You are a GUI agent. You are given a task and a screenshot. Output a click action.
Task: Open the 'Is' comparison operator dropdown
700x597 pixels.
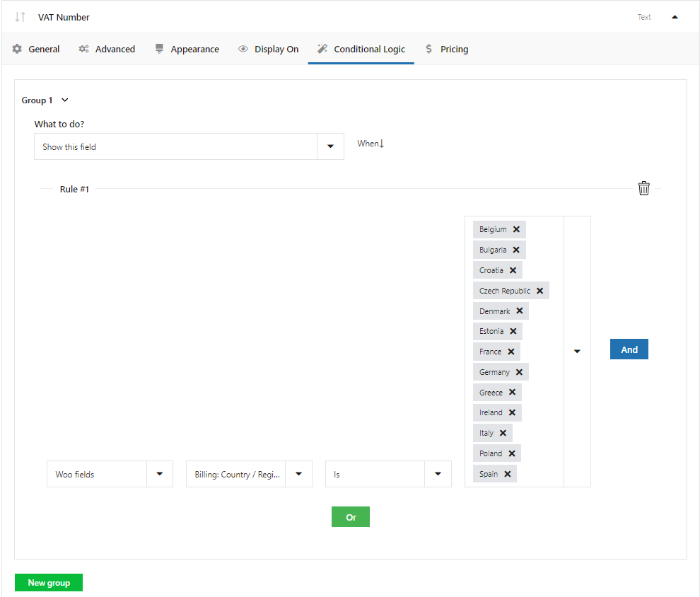point(438,474)
